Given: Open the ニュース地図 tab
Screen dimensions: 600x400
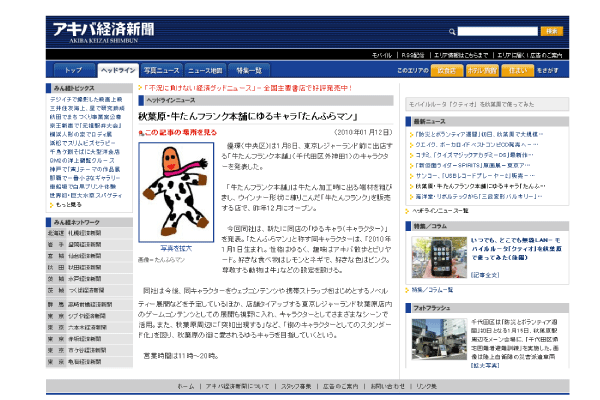Looking at the screenshot, I should pos(205,70).
